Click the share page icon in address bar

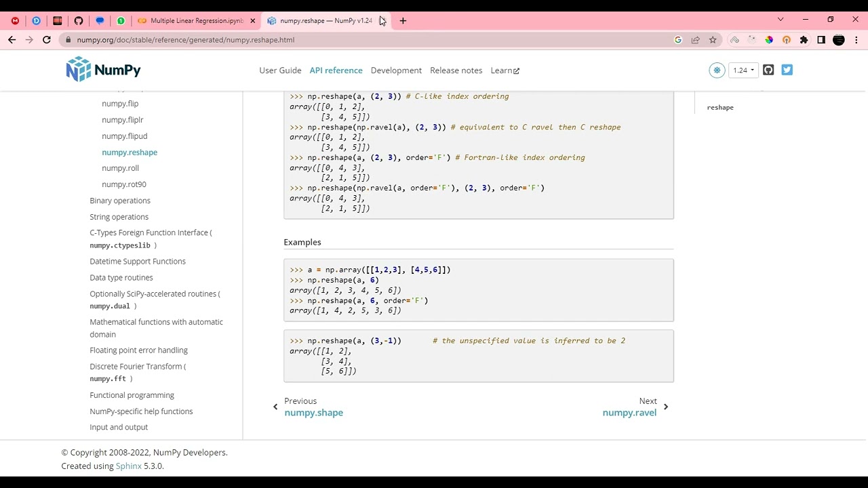695,40
